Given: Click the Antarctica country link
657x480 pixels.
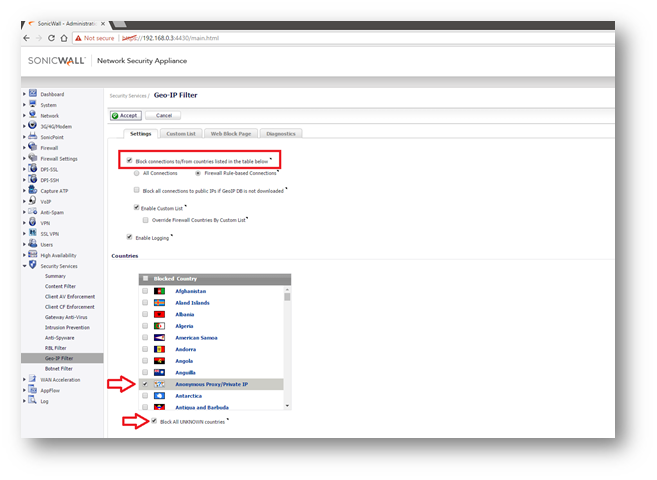Looking at the screenshot, I should pyautogui.click(x=189, y=396).
